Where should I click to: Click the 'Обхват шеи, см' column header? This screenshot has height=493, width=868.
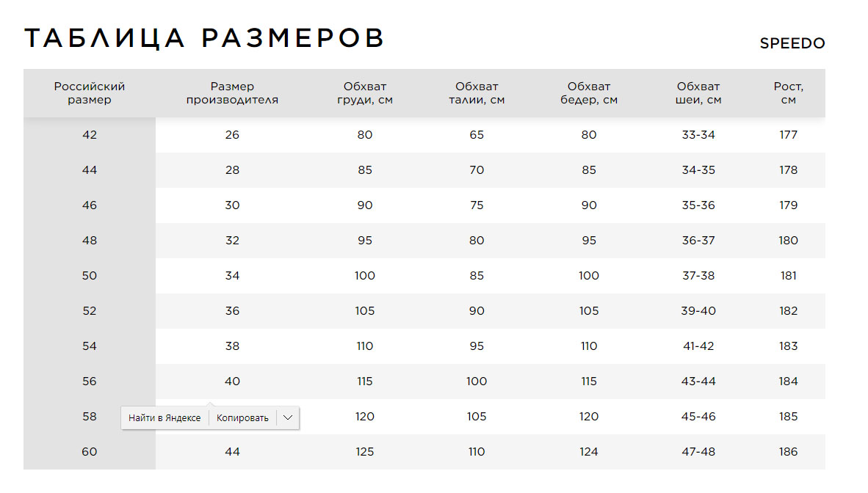tap(698, 93)
